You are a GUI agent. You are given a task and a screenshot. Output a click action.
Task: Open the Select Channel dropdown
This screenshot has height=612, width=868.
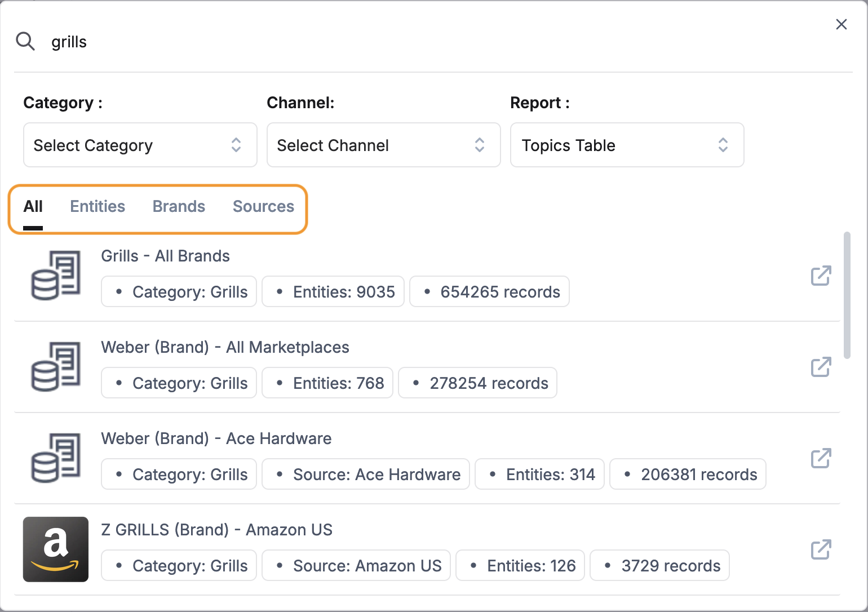[x=384, y=145]
